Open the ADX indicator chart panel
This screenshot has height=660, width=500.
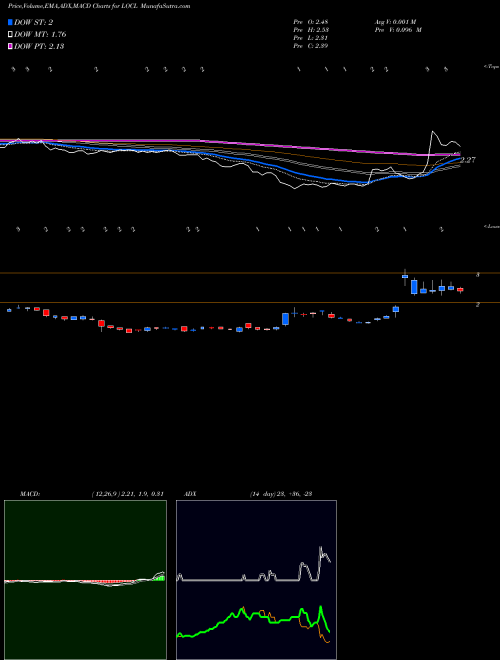pyautogui.click(x=256, y=580)
